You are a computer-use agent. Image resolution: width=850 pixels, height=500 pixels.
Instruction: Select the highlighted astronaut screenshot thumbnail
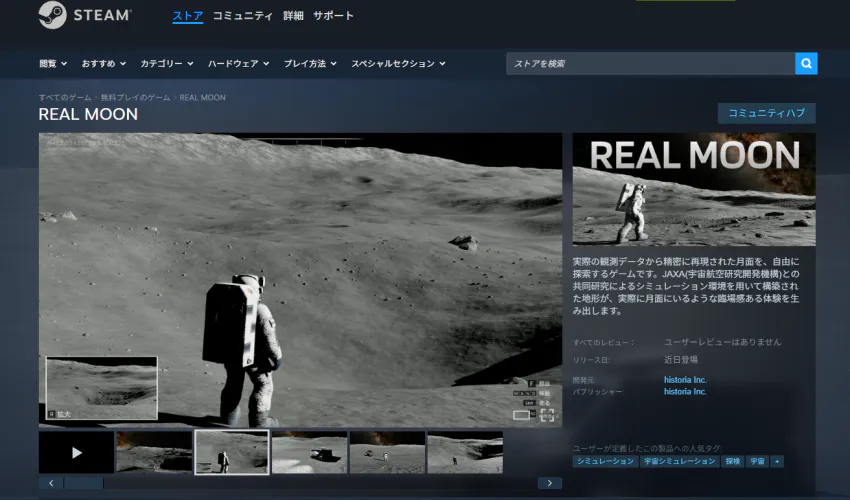click(x=232, y=452)
